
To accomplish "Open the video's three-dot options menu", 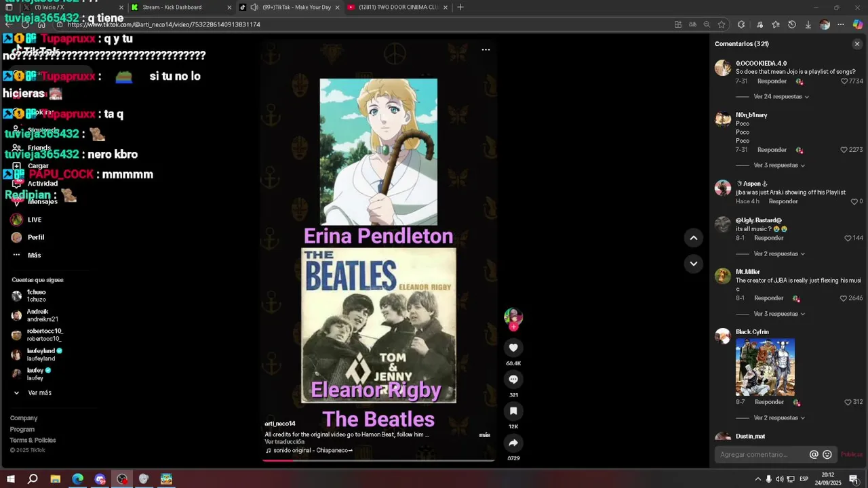I will (x=486, y=49).
